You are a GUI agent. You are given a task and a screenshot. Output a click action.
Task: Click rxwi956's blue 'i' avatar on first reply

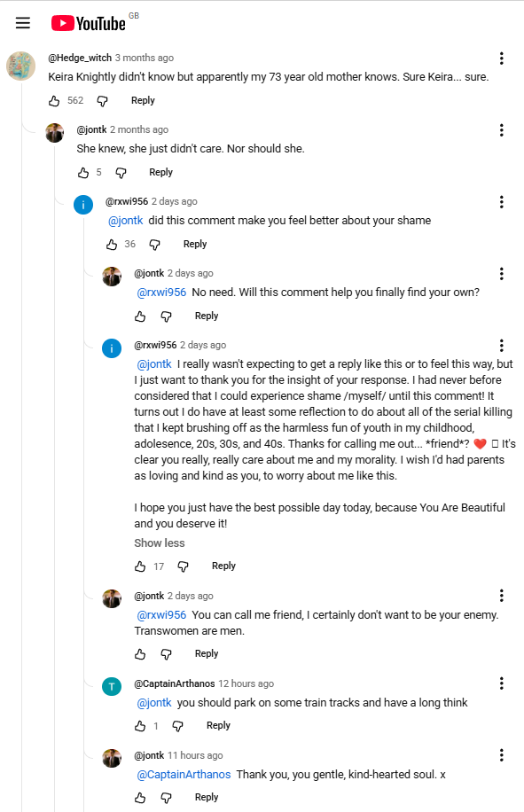pos(83,205)
